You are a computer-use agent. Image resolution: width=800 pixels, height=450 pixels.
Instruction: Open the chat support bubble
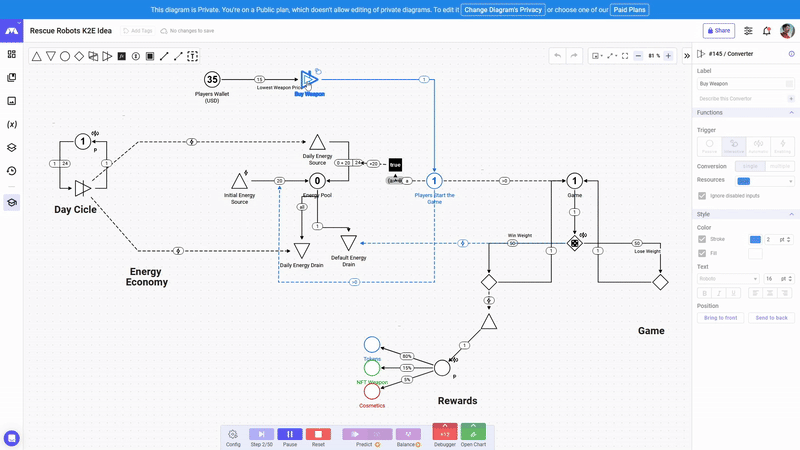pyautogui.click(x=11, y=438)
